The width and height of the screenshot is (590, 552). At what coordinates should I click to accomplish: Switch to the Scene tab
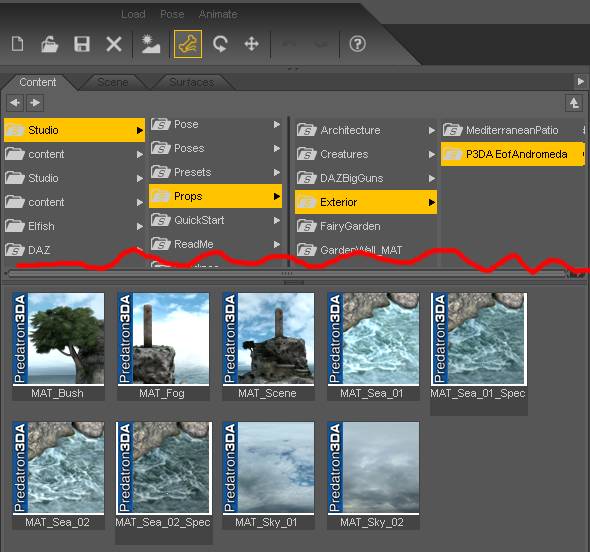point(113,82)
